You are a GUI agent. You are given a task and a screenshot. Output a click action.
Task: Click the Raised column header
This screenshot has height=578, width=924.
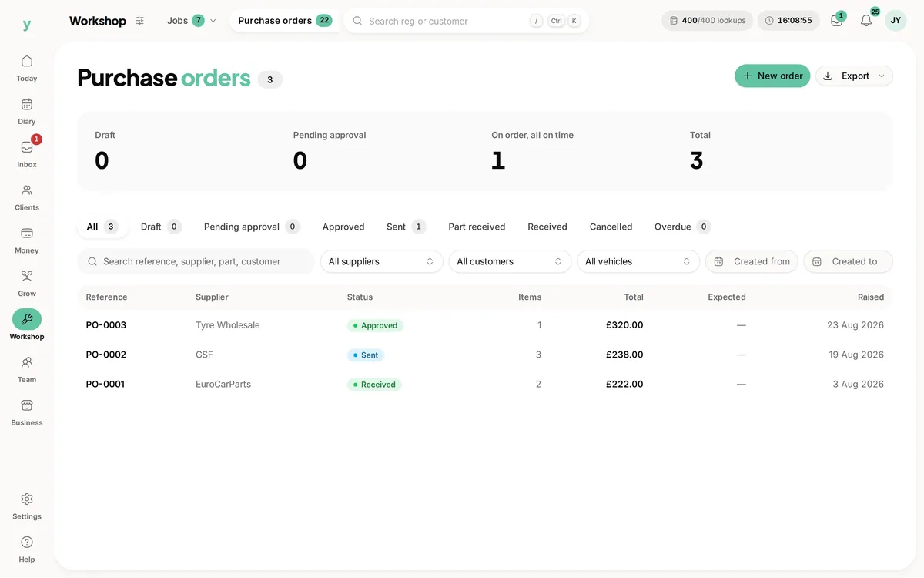pos(871,297)
